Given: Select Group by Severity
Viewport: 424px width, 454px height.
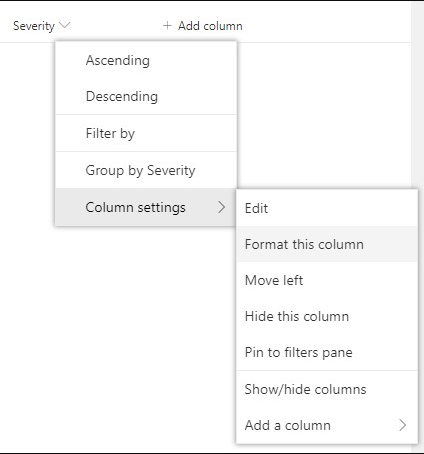Looking at the screenshot, I should pos(146,170).
